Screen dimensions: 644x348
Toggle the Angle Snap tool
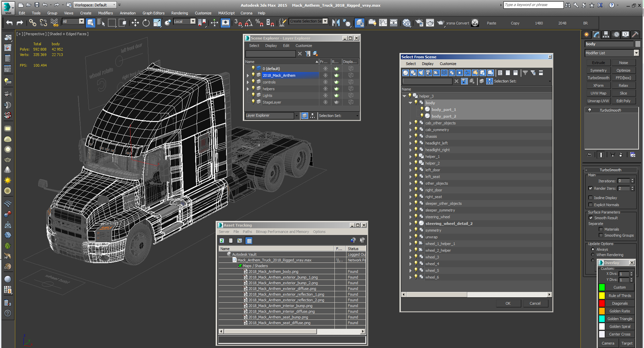[x=249, y=23]
